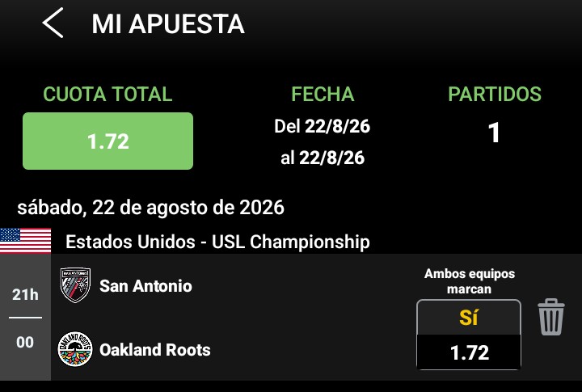Image resolution: width=582 pixels, height=392 pixels.
Task: Tap the 00 match minutes
Action: [25, 342]
